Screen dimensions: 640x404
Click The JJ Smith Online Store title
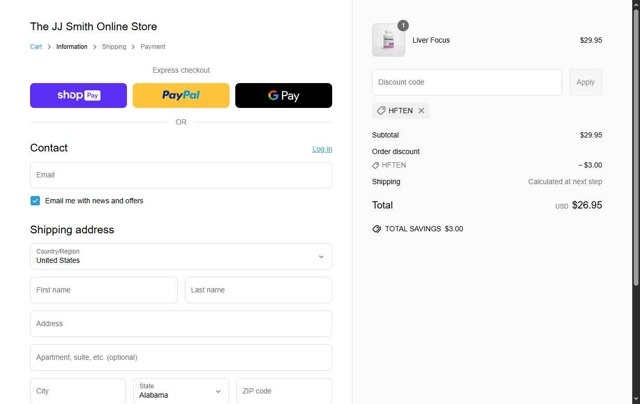pos(93,27)
